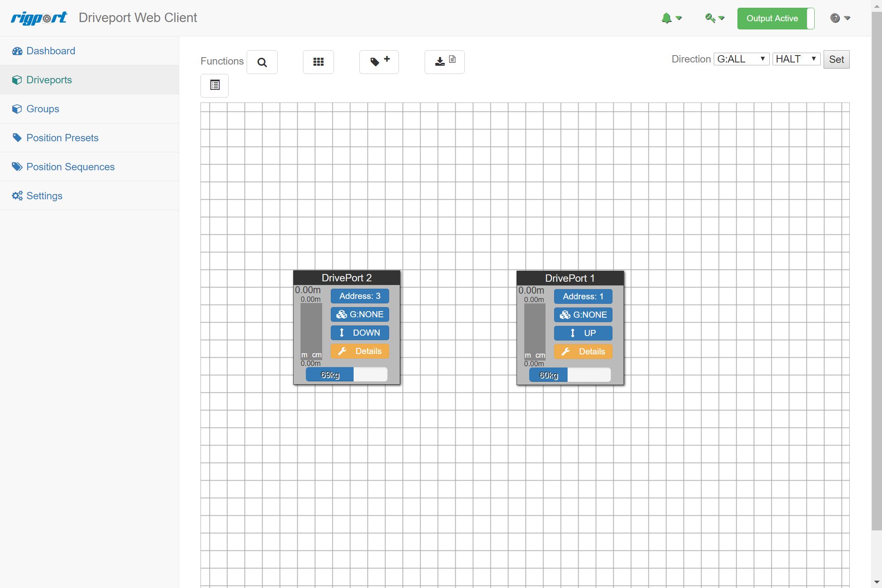Toggle DrivePort 2 DOWN direction button
This screenshot has width=882, height=588.
[x=360, y=333]
